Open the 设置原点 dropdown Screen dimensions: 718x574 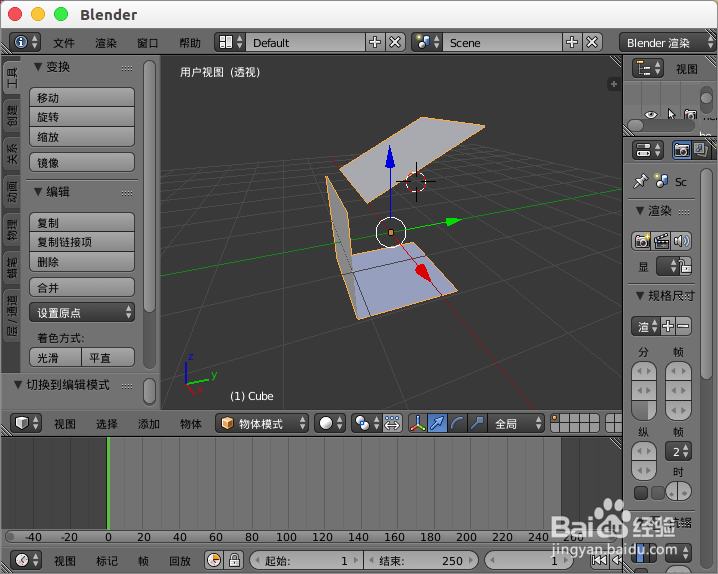click(x=82, y=313)
